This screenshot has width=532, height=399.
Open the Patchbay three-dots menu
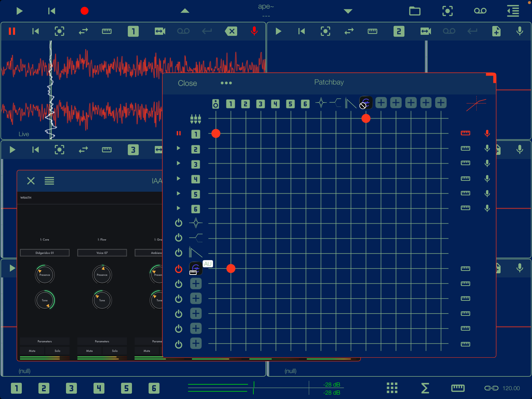tap(226, 83)
